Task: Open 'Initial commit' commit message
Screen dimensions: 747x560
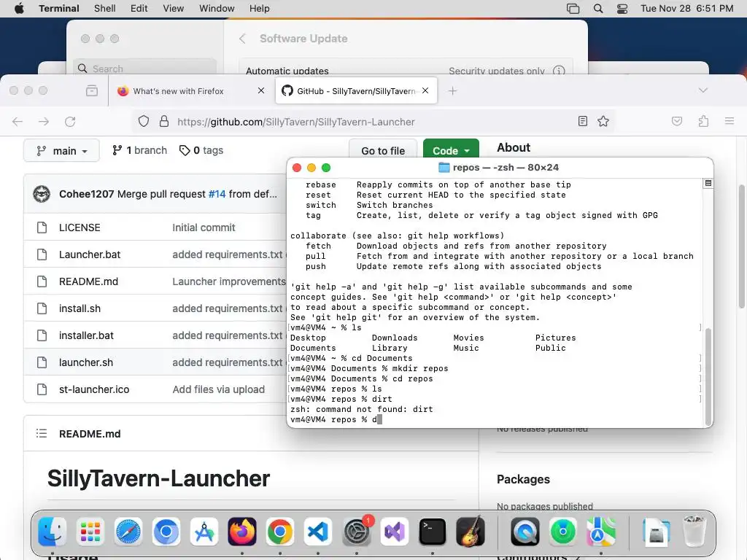Action: [204, 227]
